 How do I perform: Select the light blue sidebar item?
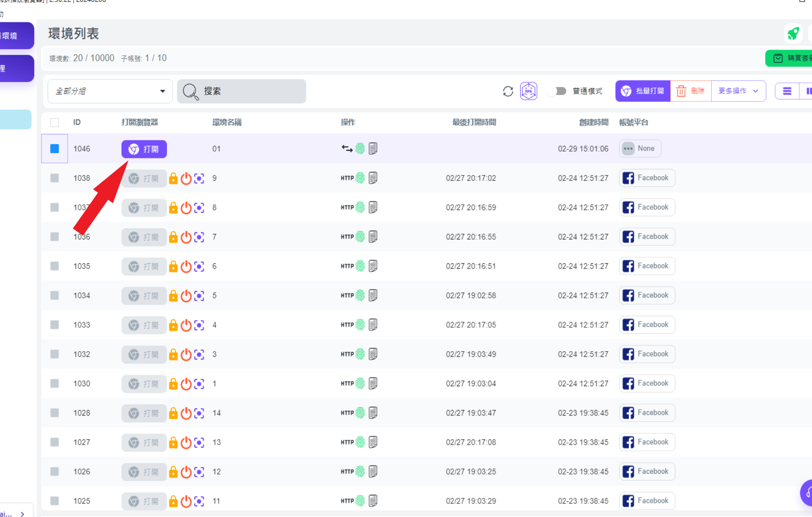(x=15, y=119)
